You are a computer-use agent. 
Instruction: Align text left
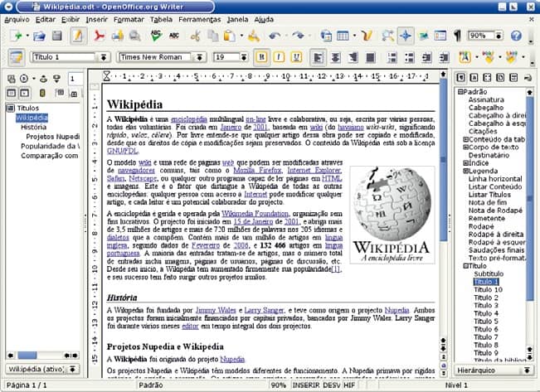(318, 57)
